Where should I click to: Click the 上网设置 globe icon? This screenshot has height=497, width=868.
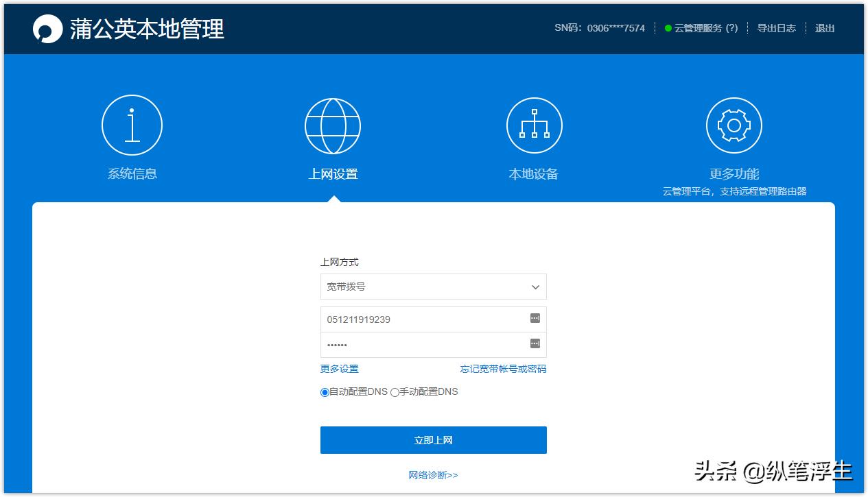(333, 125)
